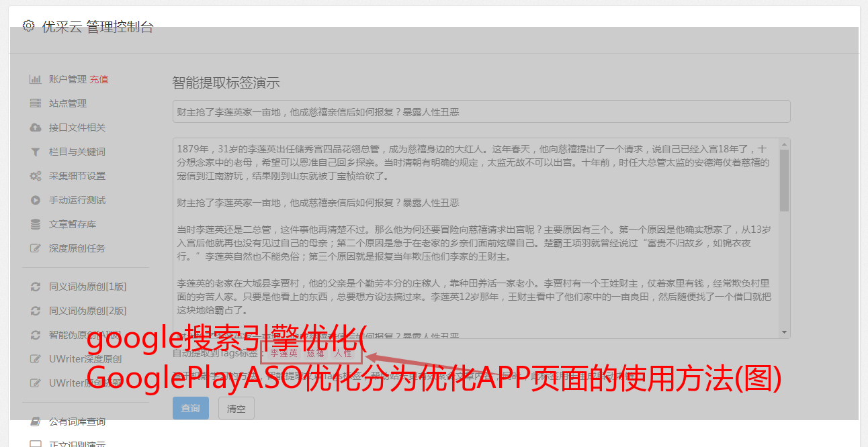The width and height of the screenshot is (868, 447).
Task: Click the bar chart icon for 账户管理
Action: click(36, 79)
